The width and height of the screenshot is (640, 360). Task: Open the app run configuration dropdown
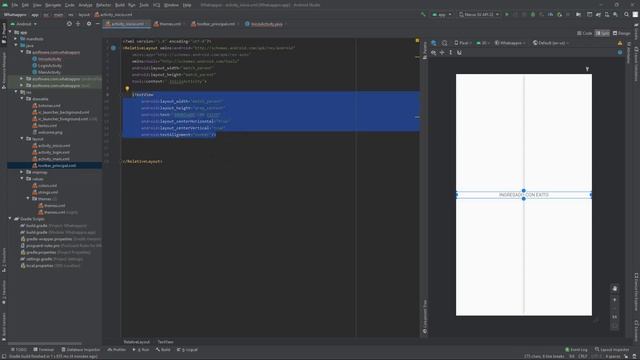pyautogui.click(x=442, y=14)
